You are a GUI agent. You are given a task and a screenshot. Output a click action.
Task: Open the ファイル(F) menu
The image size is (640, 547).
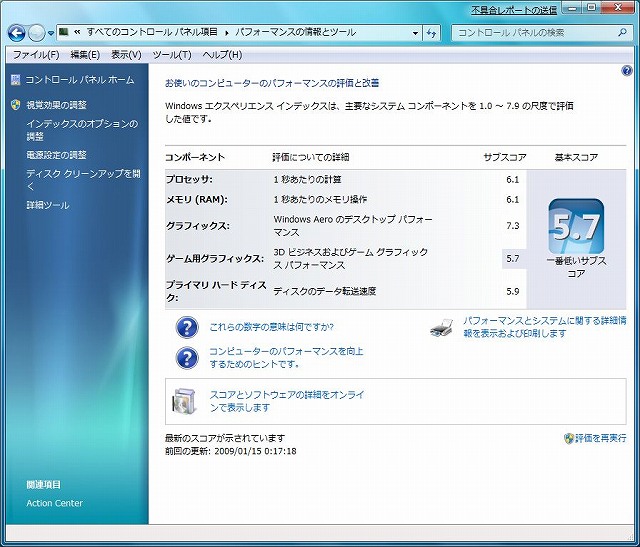tap(36, 55)
